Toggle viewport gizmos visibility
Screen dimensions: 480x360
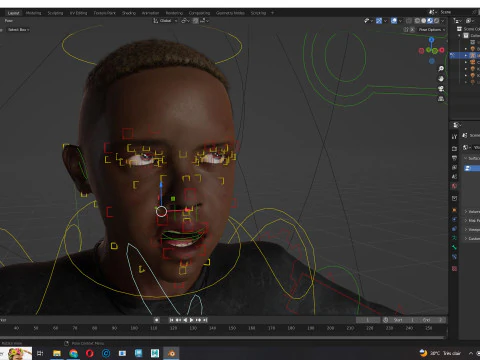tap(379, 21)
